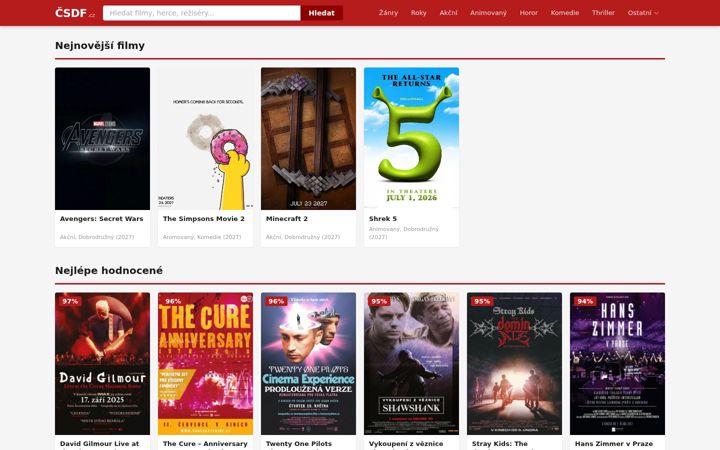
Task: Open the ČSDF.cz site logo
Action: [x=75, y=13]
